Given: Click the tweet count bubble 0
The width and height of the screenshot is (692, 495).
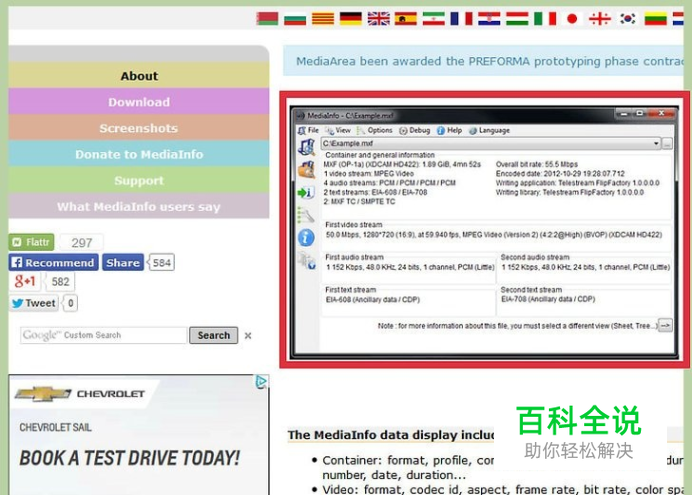Looking at the screenshot, I should click(71, 303).
